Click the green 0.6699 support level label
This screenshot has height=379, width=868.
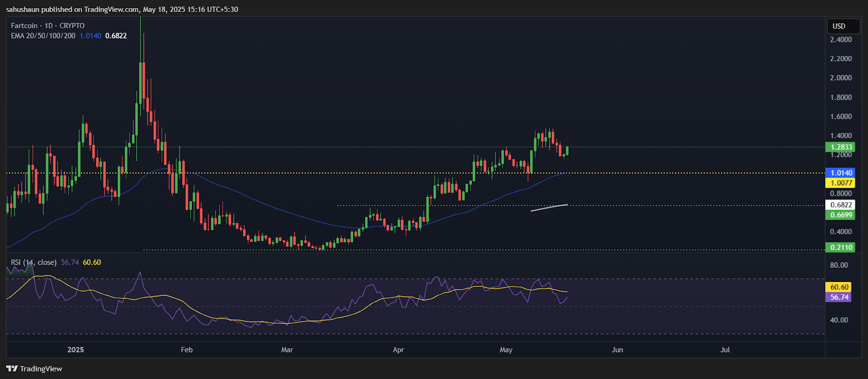(x=840, y=215)
